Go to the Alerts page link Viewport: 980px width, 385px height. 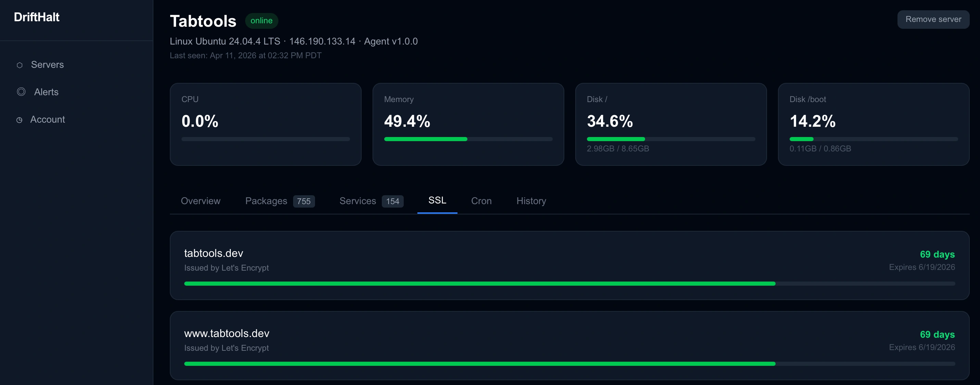click(47, 92)
